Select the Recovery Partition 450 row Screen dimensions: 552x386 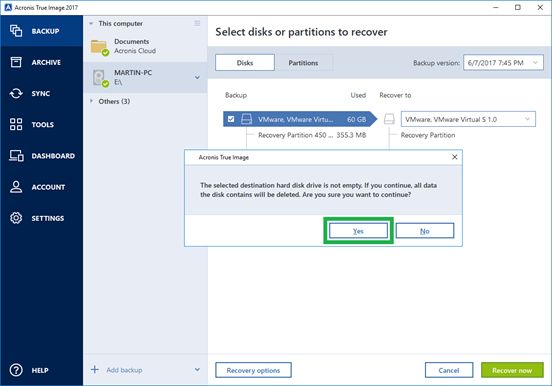[312, 135]
